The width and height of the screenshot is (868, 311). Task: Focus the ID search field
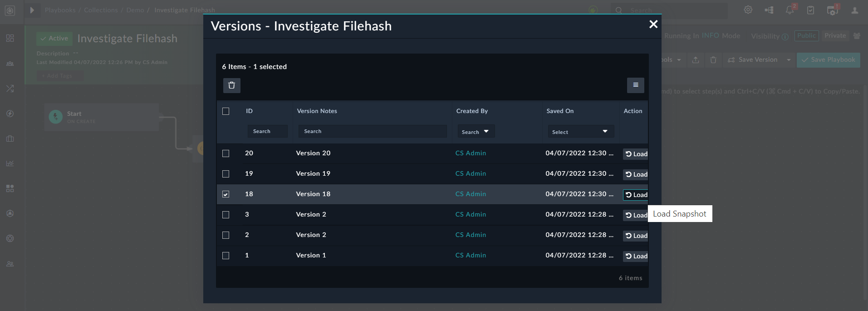(x=267, y=131)
